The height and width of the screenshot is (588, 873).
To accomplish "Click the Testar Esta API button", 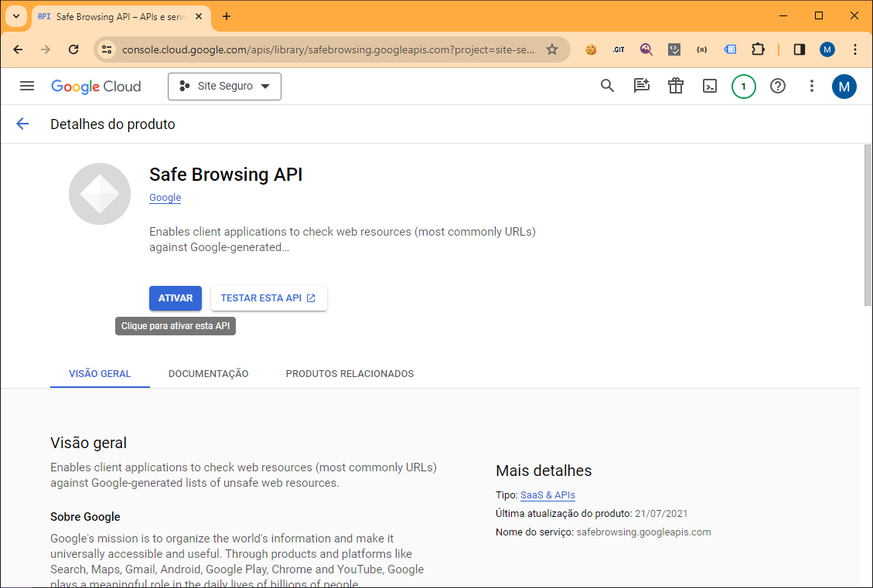I will pyautogui.click(x=268, y=298).
